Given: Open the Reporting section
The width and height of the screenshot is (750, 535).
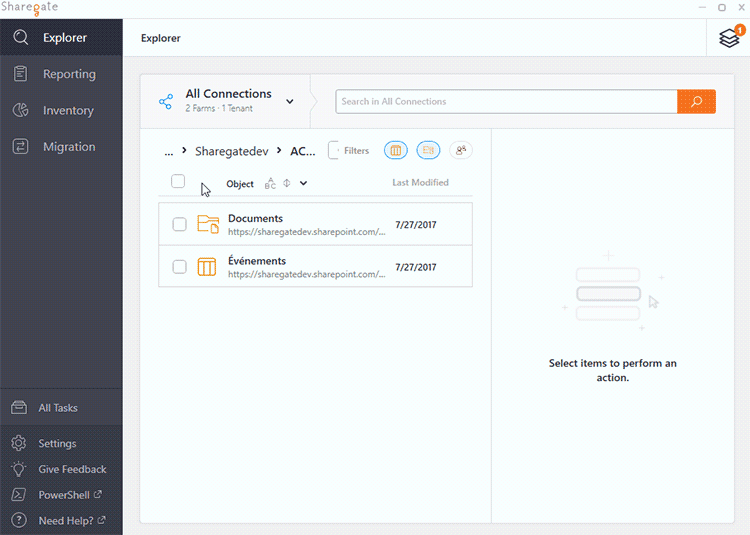Looking at the screenshot, I should 61,74.
